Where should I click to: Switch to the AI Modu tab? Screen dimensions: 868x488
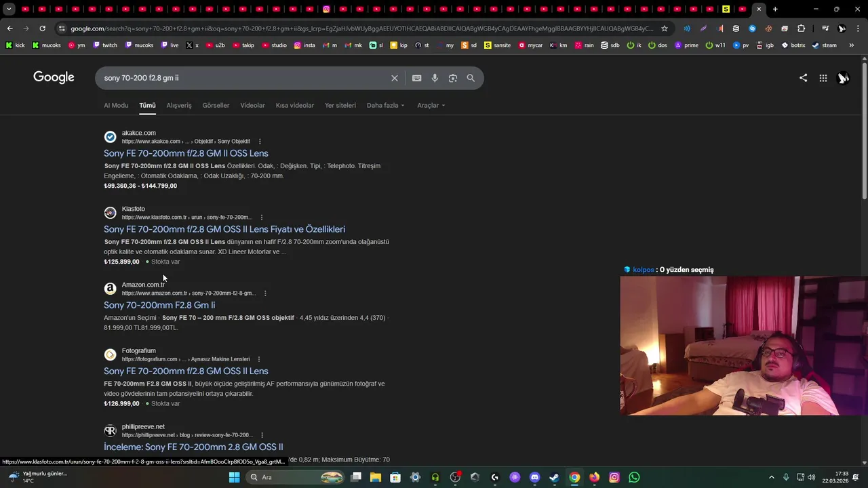coord(116,105)
